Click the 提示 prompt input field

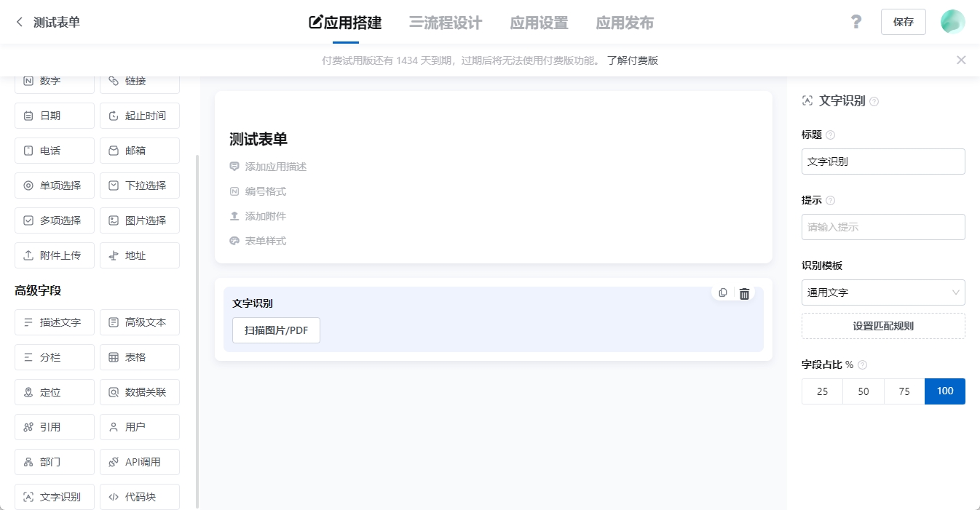(883, 227)
